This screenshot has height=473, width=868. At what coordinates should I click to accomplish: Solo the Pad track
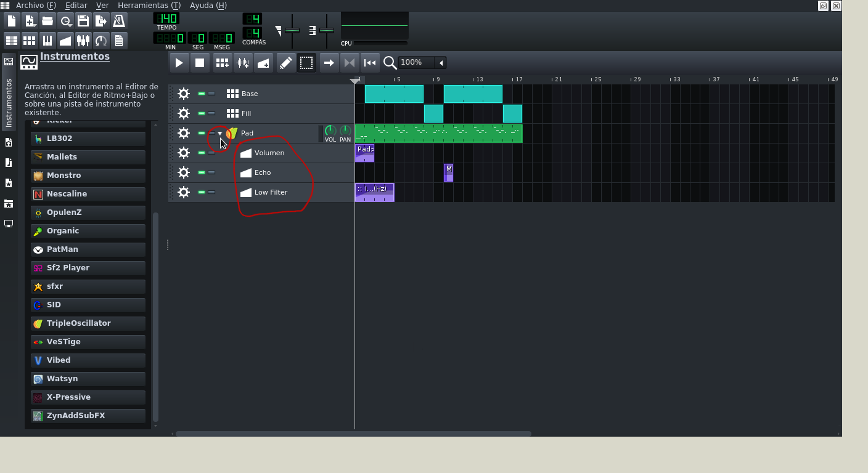coord(210,133)
